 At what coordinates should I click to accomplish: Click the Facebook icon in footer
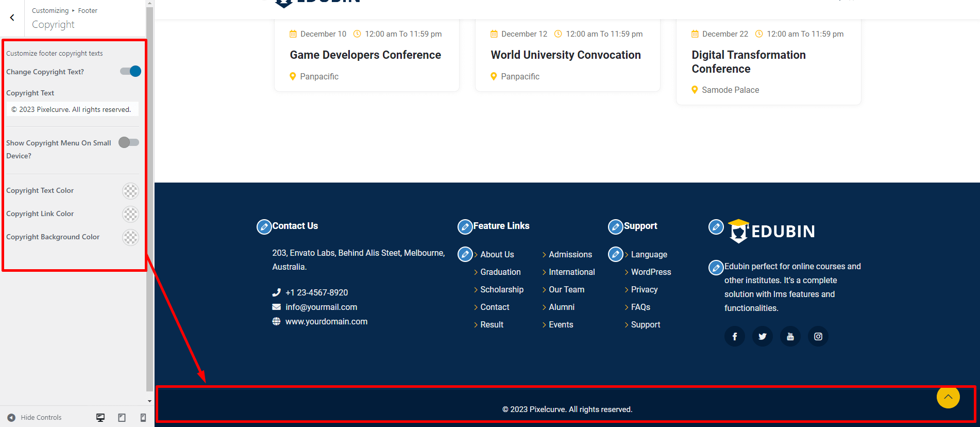[x=734, y=337]
